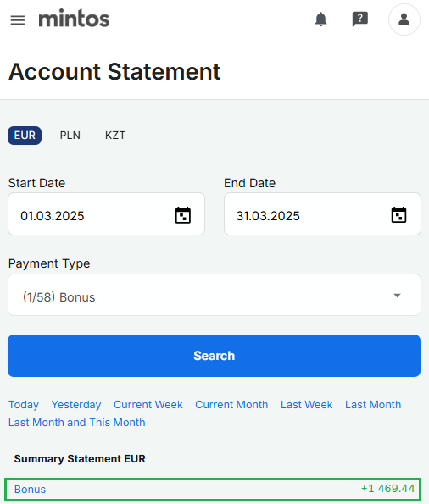Open the notifications bell
This screenshot has height=504, width=429.
coord(320,19)
